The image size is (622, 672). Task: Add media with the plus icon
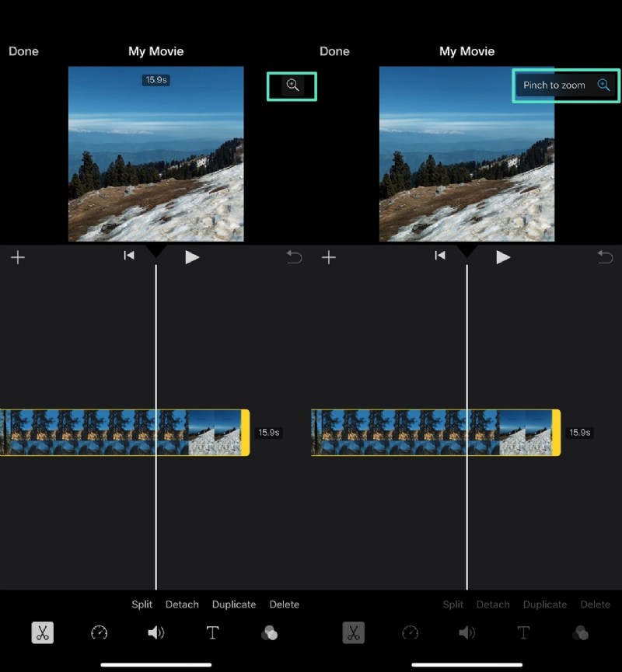tap(18, 257)
